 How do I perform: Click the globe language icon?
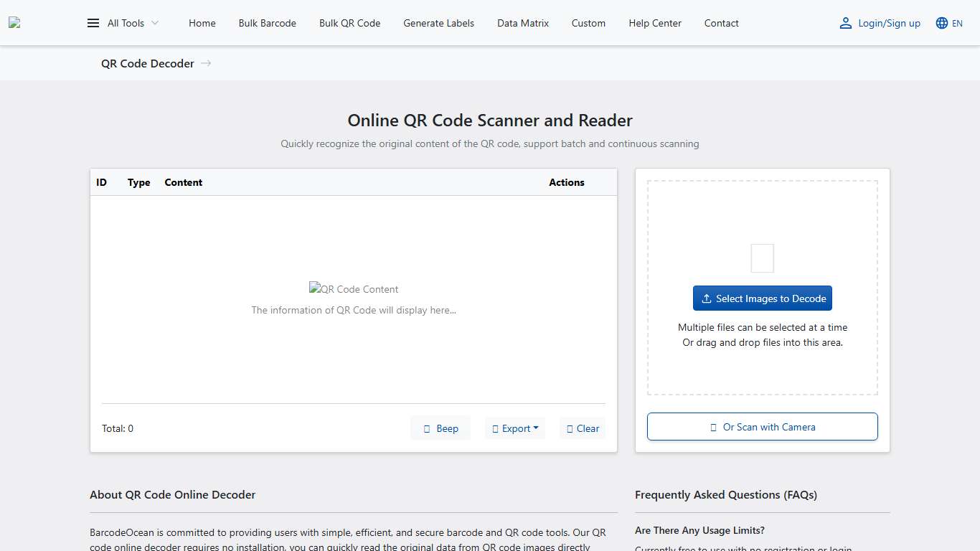(939, 22)
